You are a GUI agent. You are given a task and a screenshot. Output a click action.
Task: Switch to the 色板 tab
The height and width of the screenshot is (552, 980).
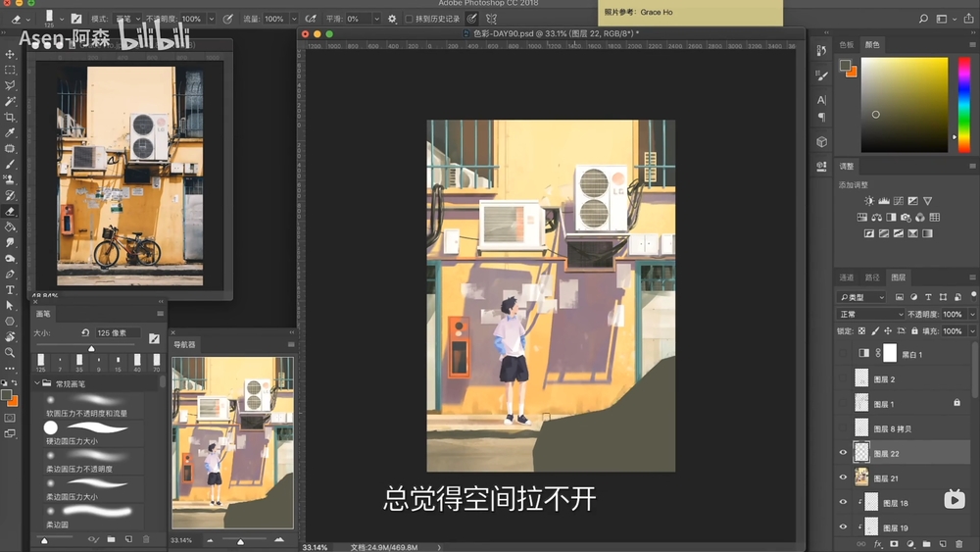coord(847,44)
